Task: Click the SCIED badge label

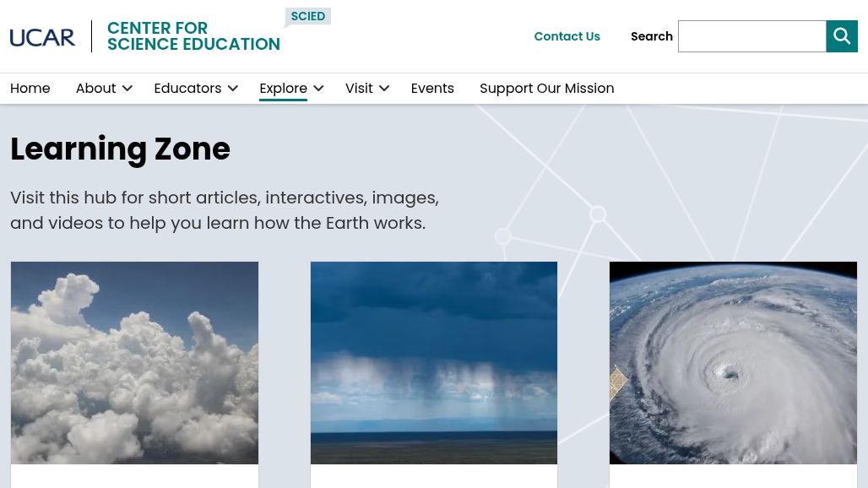Action: pyautogui.click(x=307, y=16)
